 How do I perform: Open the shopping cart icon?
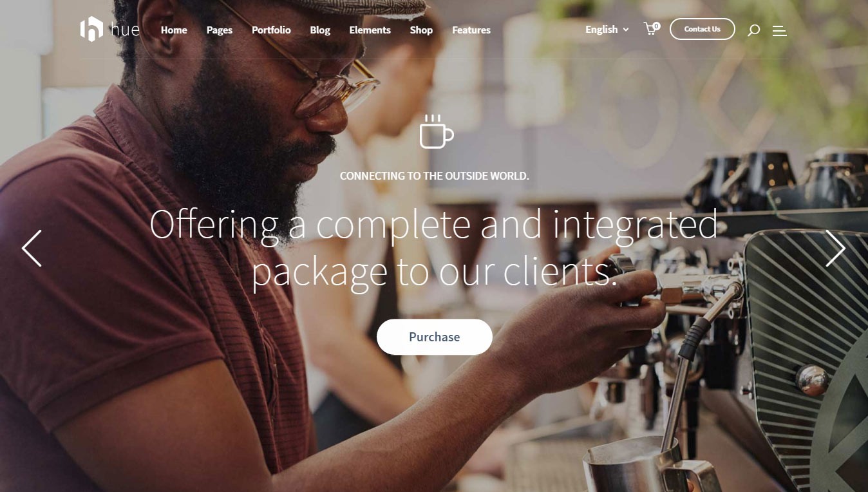pos(650,30)
